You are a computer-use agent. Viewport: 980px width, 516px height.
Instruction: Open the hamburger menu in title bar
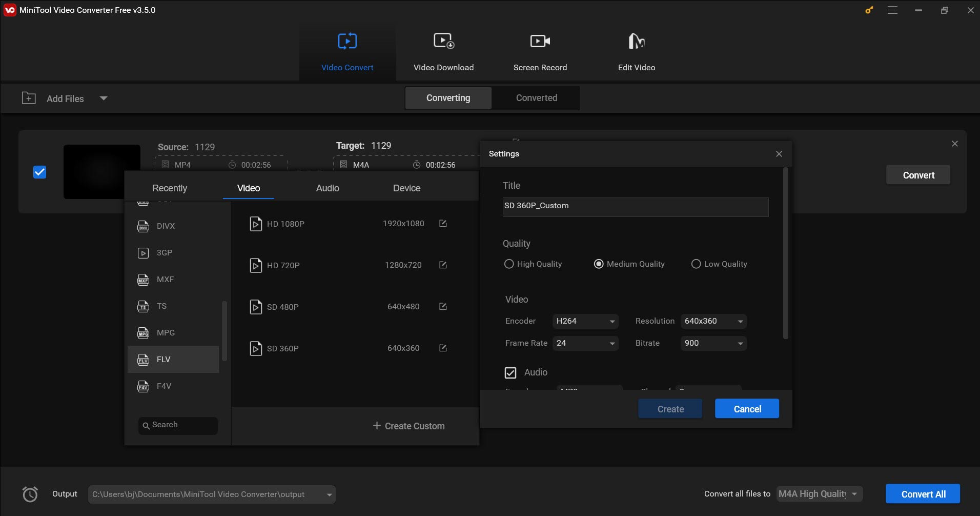[x=892, y=10]
